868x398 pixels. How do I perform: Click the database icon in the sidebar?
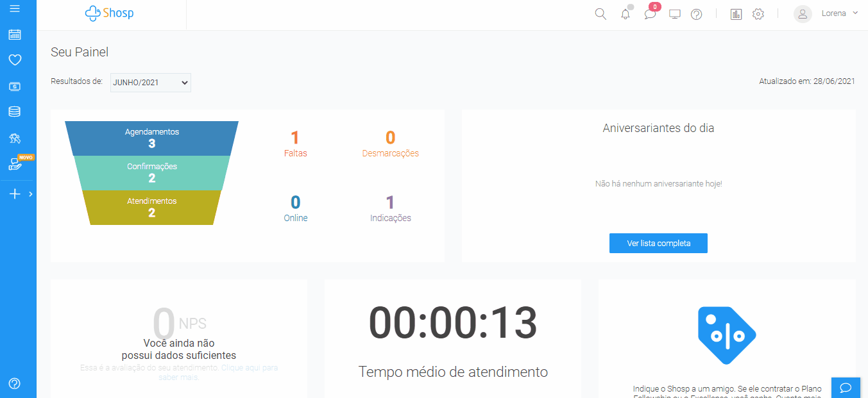14,112
